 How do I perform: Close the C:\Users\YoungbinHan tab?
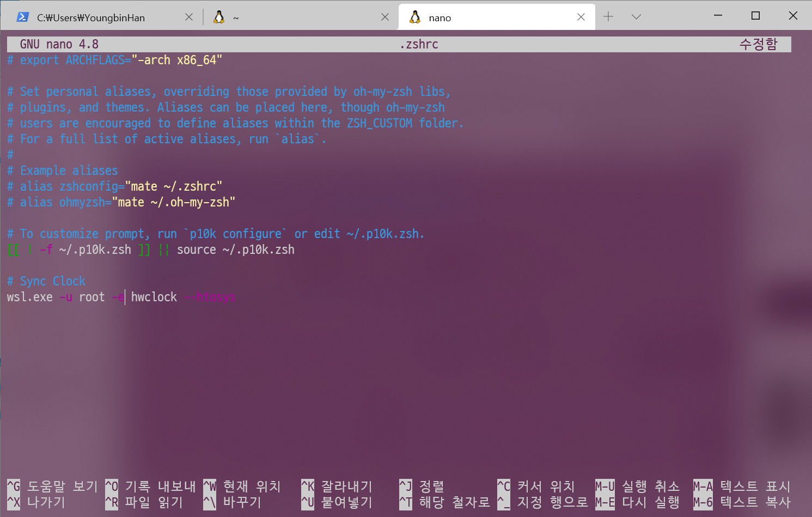tap(189, 17)
